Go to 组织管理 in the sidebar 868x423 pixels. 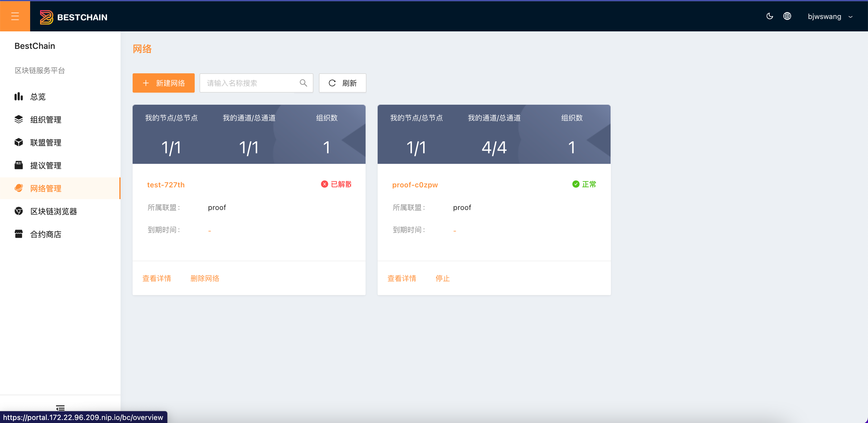pos(60,120)
